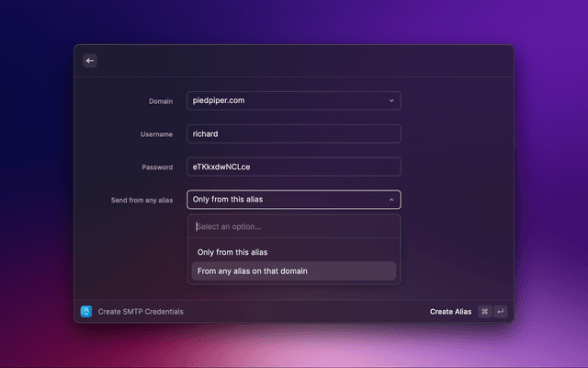This screenshot has height=368, width=588.
Task: Click the Return key icon
Action: (x=501, y=311)
